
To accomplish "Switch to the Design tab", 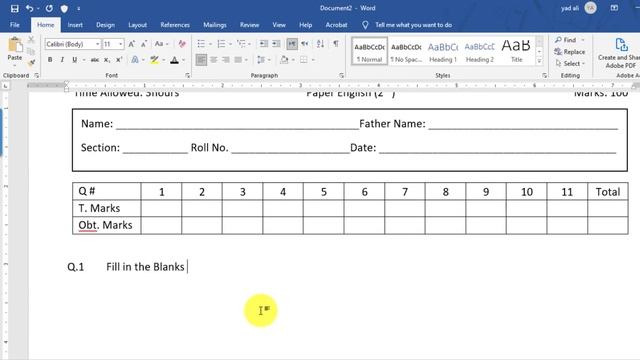I will click(105, 25).
